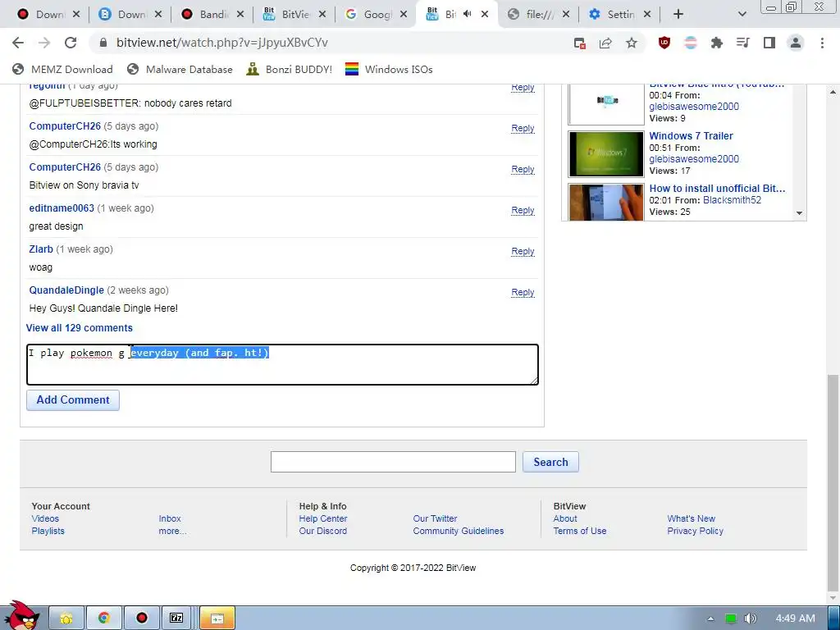
Task: Go back with the browser back arrow
Action: 18,43
